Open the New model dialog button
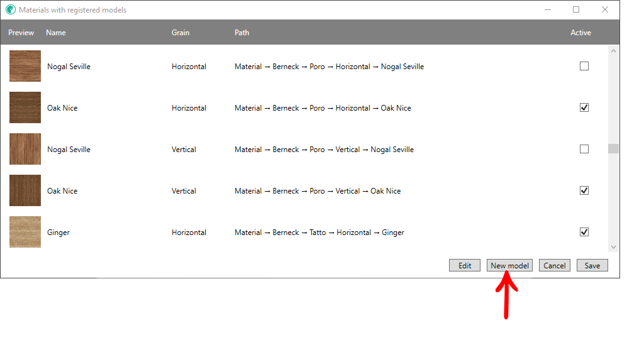644x340 pixels. (509, 266)
